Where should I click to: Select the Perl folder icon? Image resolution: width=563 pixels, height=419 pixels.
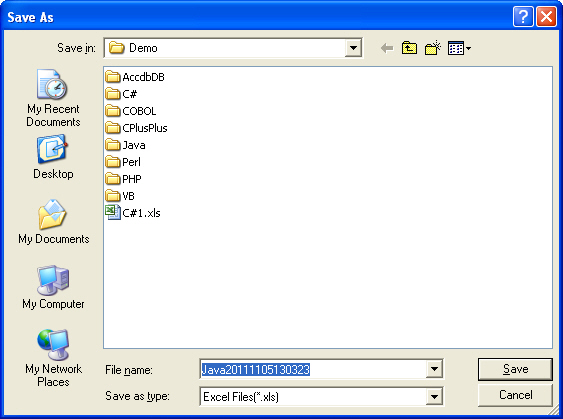(113, 162)
